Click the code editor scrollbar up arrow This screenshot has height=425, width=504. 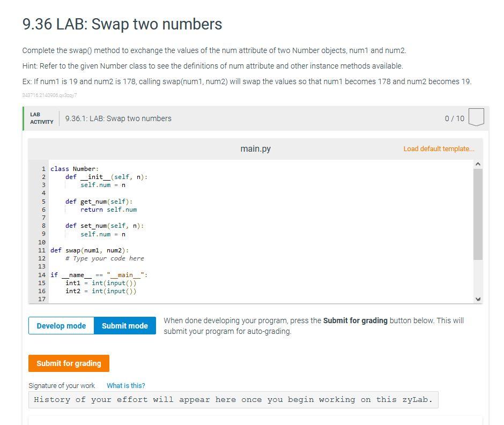tap(478, 162)
